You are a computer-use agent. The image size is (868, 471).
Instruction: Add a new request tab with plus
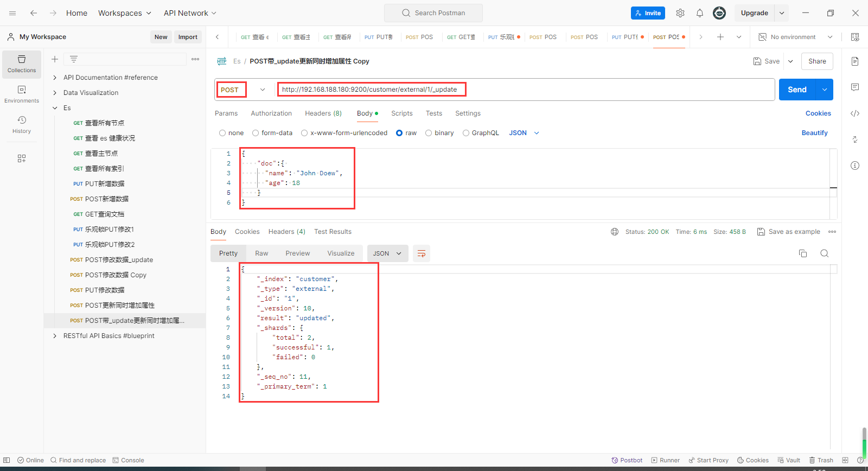720,37
